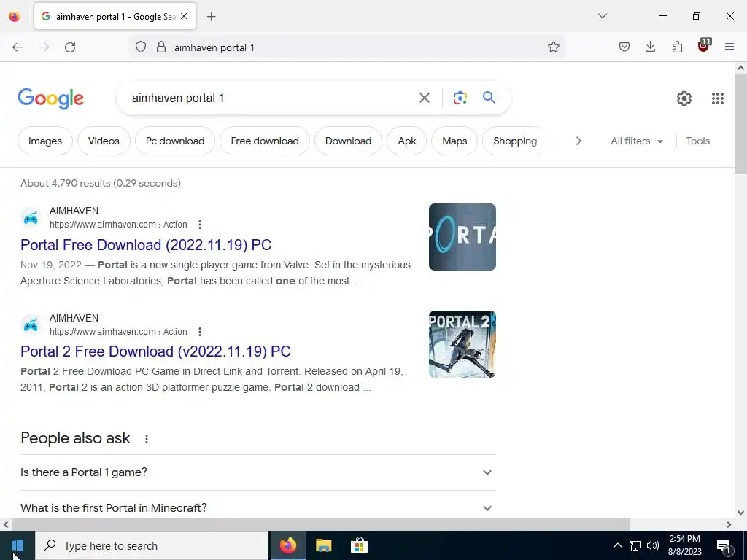The height and width of the screenshot is (560, 747).
Task: Open a new tab with the plus button
Action: click(x=212, y=17)
